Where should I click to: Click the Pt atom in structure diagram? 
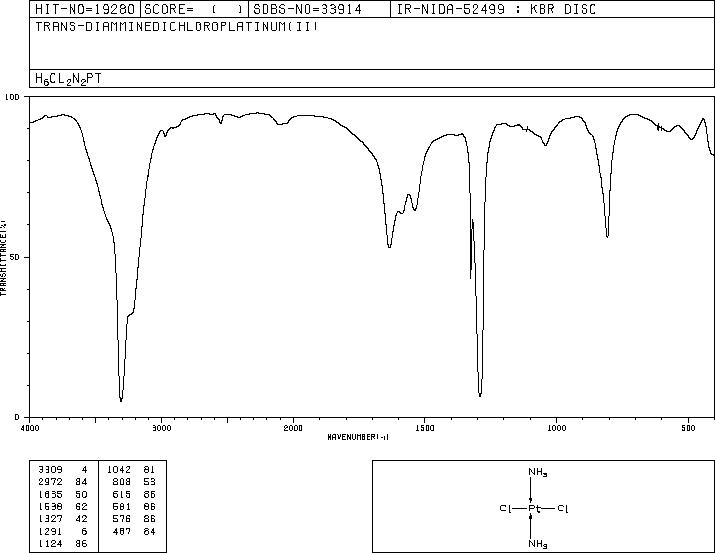(534, 508)
